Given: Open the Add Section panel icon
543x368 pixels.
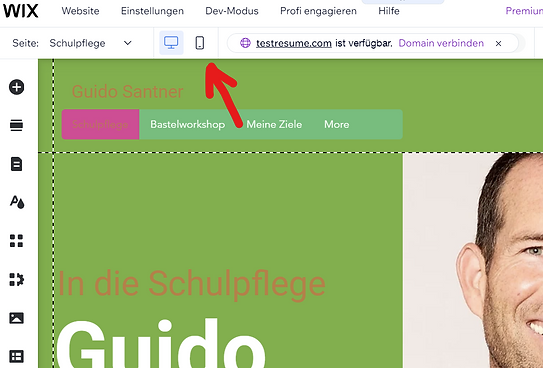Looking at the screenshot, I should [17, 125].
